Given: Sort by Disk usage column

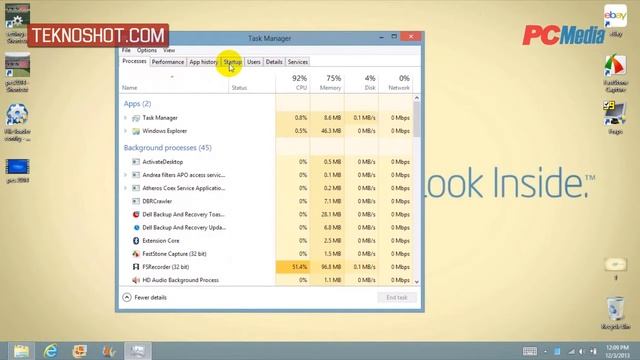Looking at the screenshot, I should pos(362,83).
